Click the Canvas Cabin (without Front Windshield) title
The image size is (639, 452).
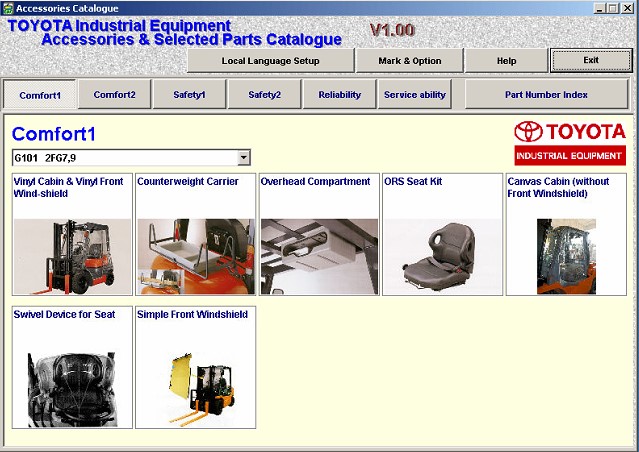coord(558,187)
